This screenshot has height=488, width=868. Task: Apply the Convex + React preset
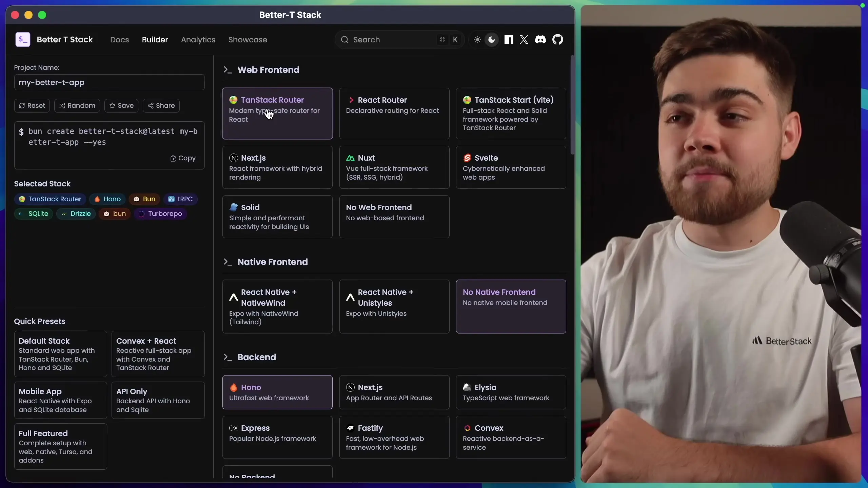158,354
